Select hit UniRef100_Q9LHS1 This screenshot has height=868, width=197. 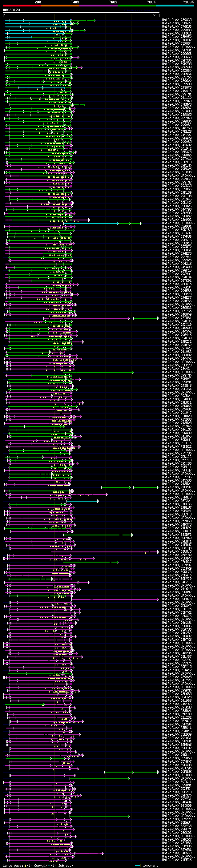[x=177, y=250]
